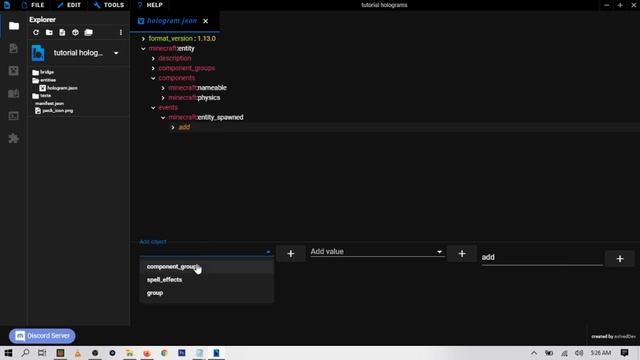The height and width of the screenshot is (360, 640).
Task: Click the bridge. project logo icon
Action: pos(38,53)
